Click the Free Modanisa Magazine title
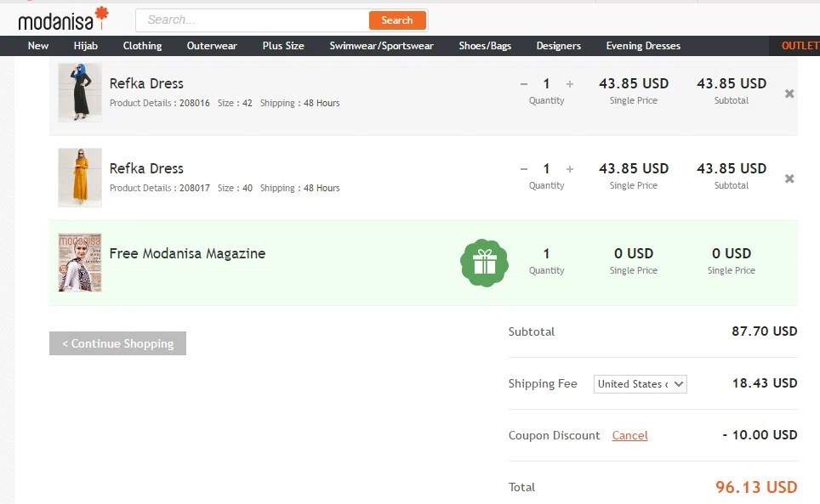Image resolution: width=820 pixels, height=504 pixels. [187, 253]
